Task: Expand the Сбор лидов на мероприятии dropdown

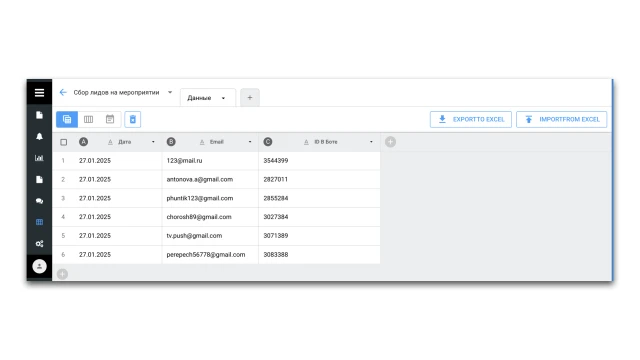Action: (170, 92)
